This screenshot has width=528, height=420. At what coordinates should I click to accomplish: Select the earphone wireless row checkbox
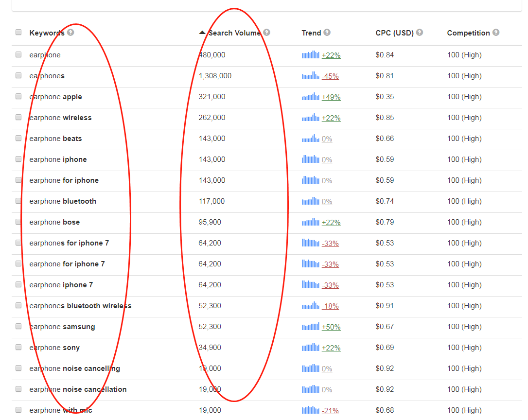[18, 117]
